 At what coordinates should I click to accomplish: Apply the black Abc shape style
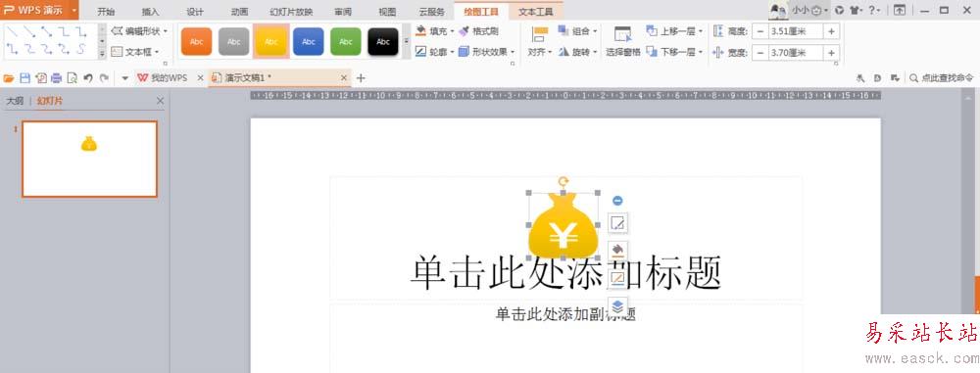(383, 42)
